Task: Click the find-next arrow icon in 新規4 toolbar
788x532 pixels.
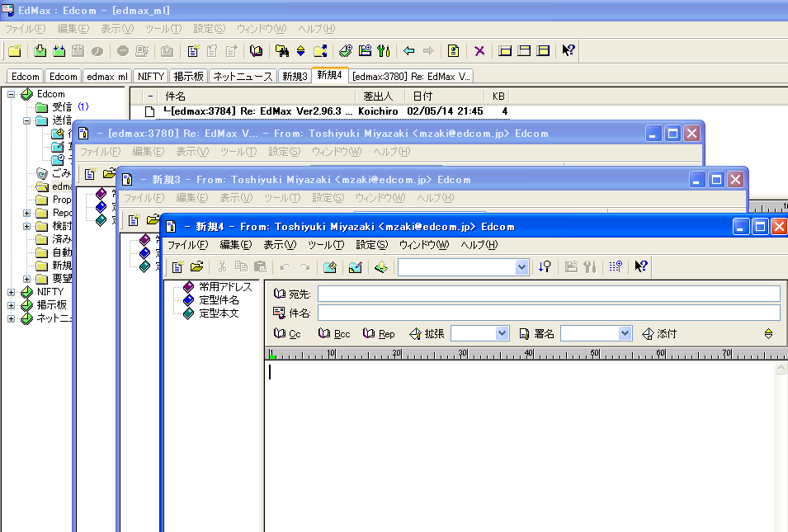Action: click(x=545, y=266)
